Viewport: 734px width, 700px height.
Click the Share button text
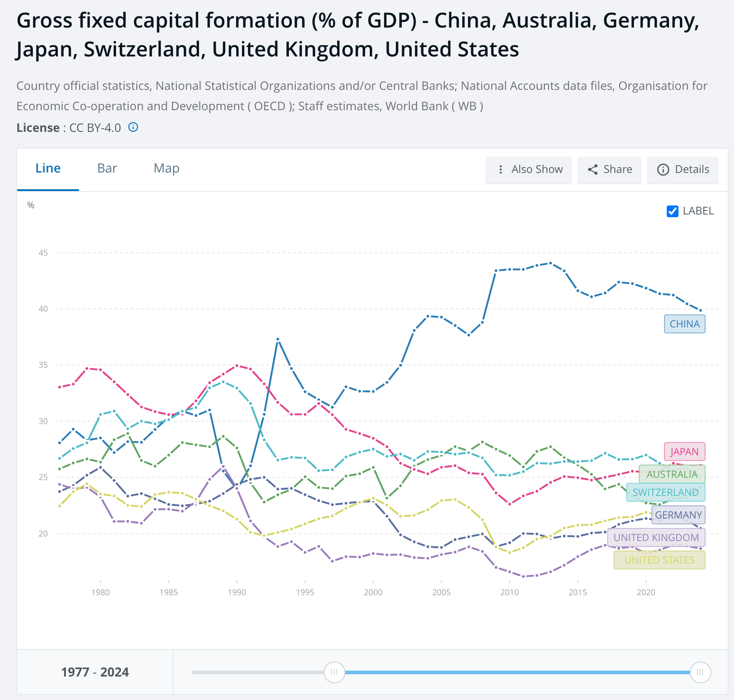[618, 169]
